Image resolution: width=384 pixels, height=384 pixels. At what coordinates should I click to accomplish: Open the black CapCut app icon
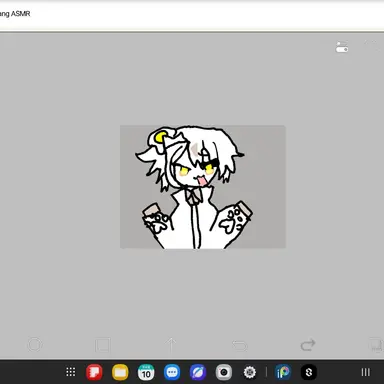(309, 372)
